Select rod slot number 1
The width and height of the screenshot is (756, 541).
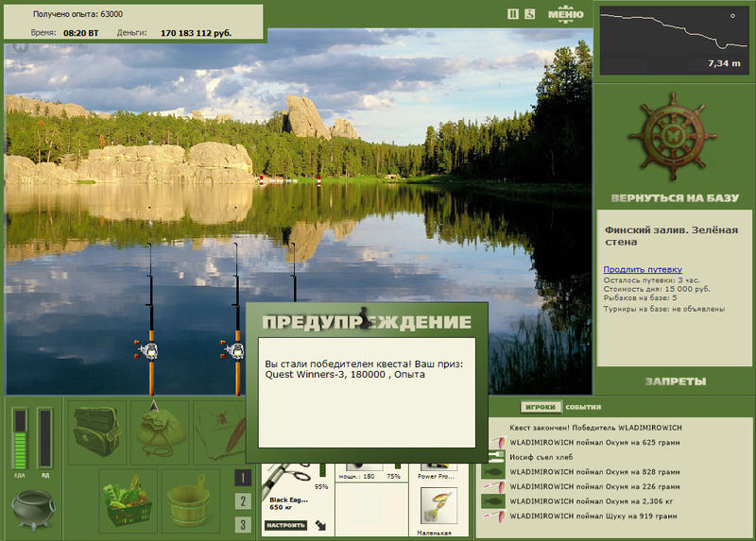pos(243,478)
